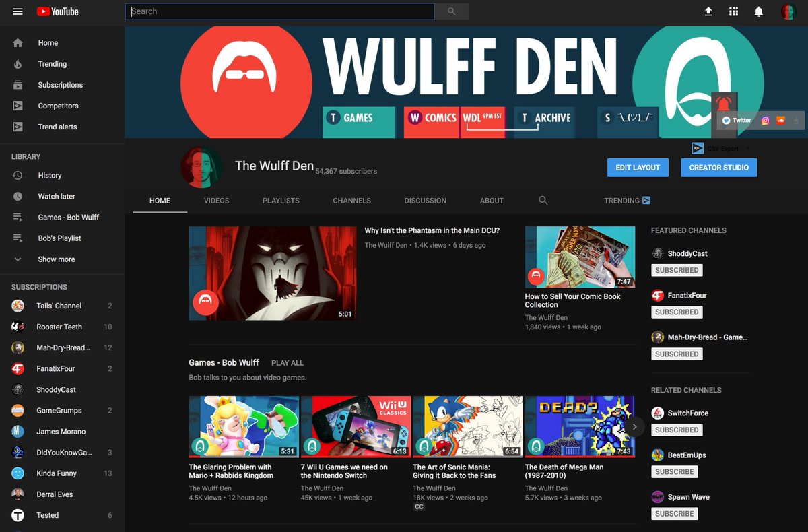Viewport: 808px width, 532px height.
Task: Select the channel Home tab
Action: tap(160, 201)
